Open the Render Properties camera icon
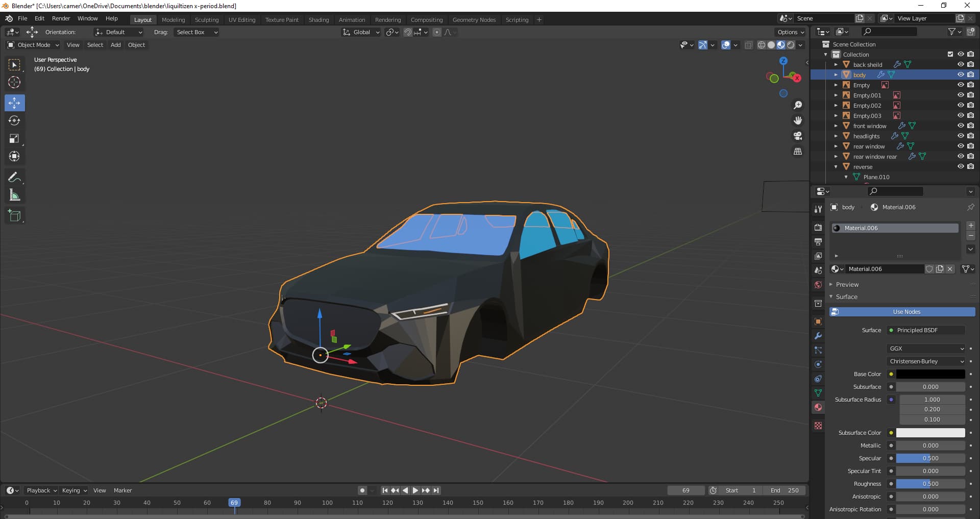This screenshot has height=519, width=980. (x=818, y=227)
